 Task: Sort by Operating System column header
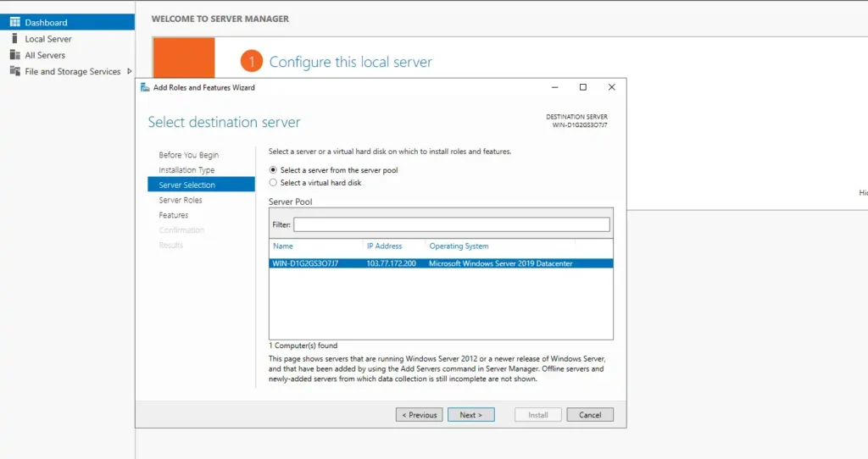pyautogui.click(x=459, y=246)
